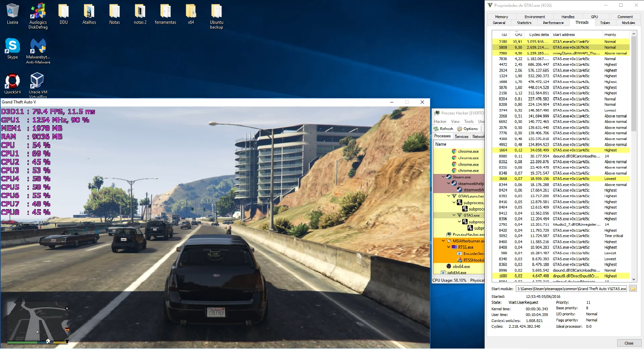Switch to the Handles tab in properties
The height and width of the screenshot is (363, 644).
point(568,17)
